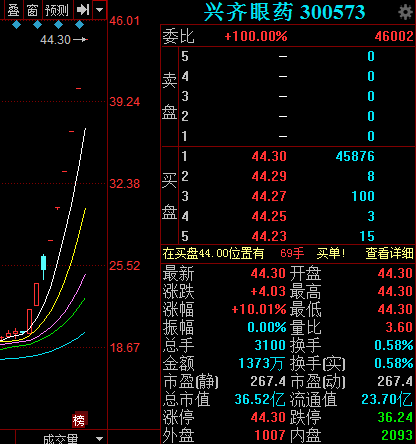Screen dimensions: 416x444
Task: Open the 成交量 indicator dropdown arrow
Action: [99, 439]
